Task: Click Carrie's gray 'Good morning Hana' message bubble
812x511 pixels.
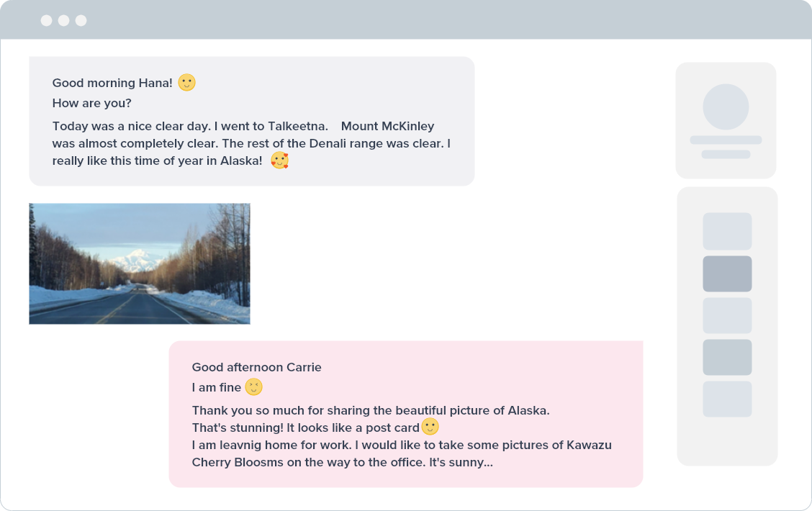Action: [x=252, y=121]
